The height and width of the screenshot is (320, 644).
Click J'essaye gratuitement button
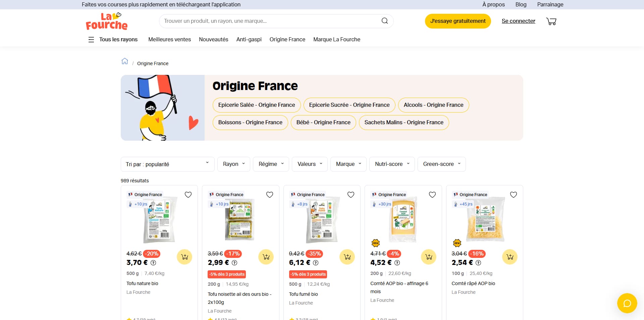coord(458,21)
